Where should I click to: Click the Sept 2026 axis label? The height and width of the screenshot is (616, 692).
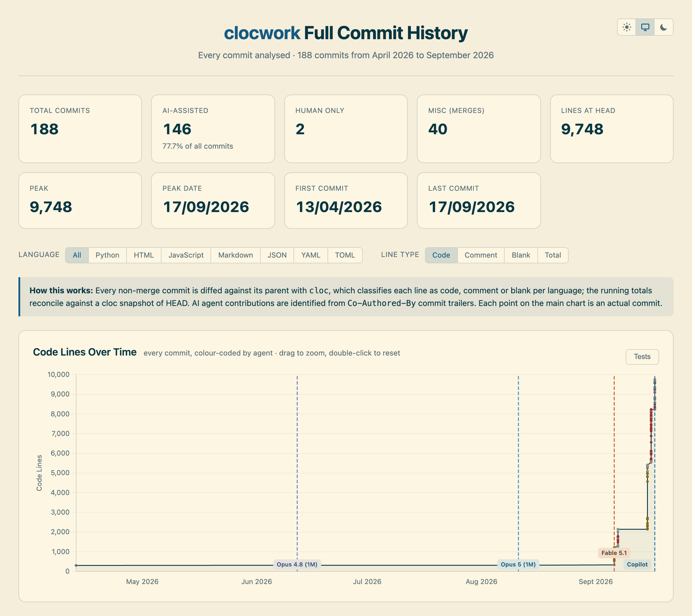point(595,581)
